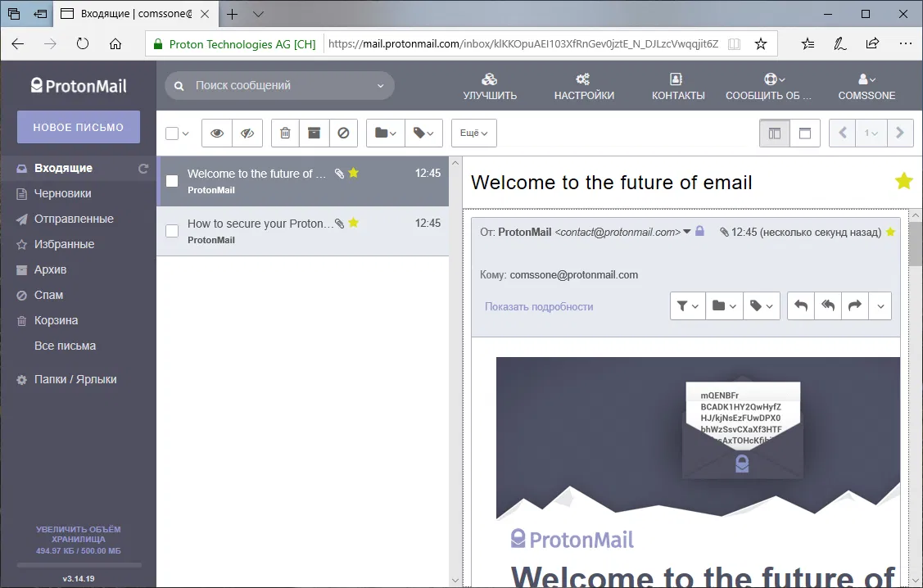Reply all using double arrow icon
The image size is (923, 588).
coord(827,305)
